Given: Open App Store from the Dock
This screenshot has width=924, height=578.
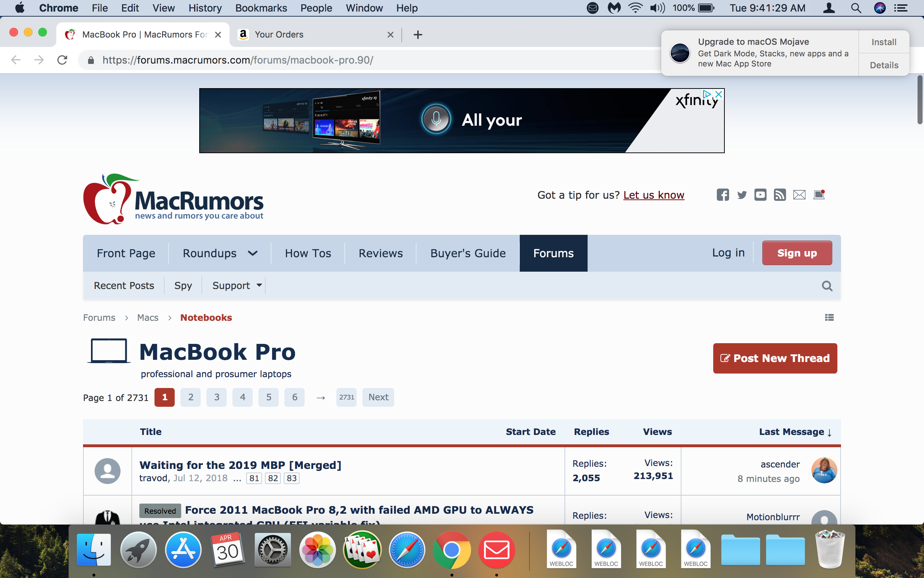Looking at the screenshot, I should click(183, 551).
